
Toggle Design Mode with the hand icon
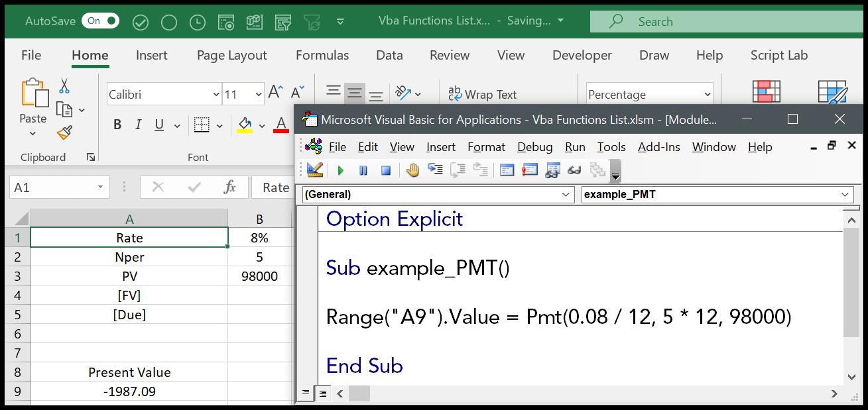click(x=412, y=170)
